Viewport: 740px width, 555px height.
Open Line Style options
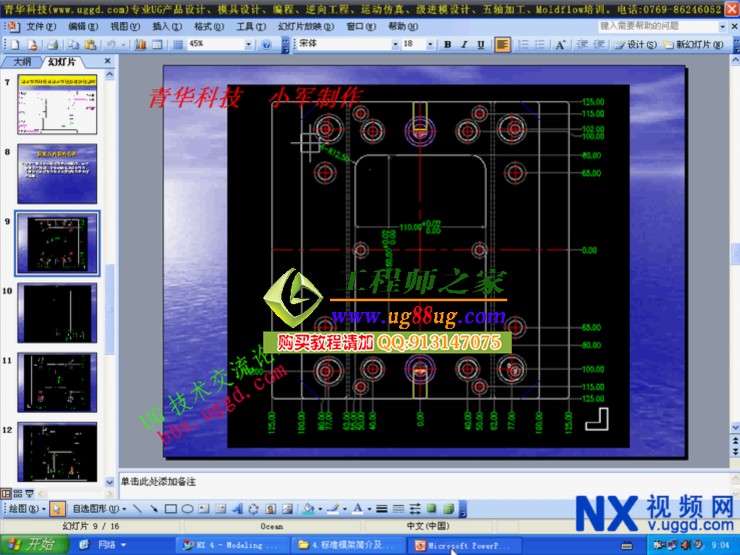coord(382,509)
